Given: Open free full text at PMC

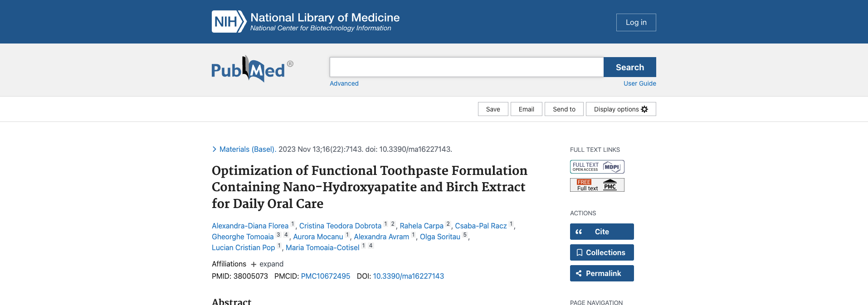Looking at the screenshot, I should tap(597, 185).
